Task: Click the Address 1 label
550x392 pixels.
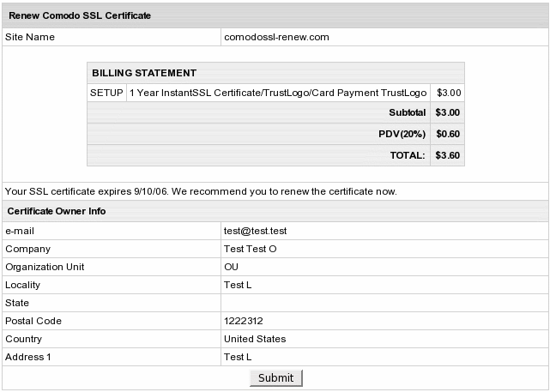Action: pos(28,357)
